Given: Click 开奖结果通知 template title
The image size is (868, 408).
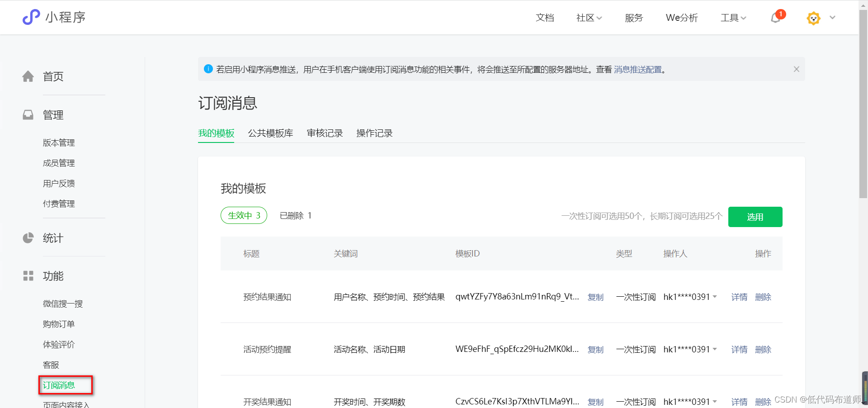Looking at the screenshot, I should coord(267,402).
